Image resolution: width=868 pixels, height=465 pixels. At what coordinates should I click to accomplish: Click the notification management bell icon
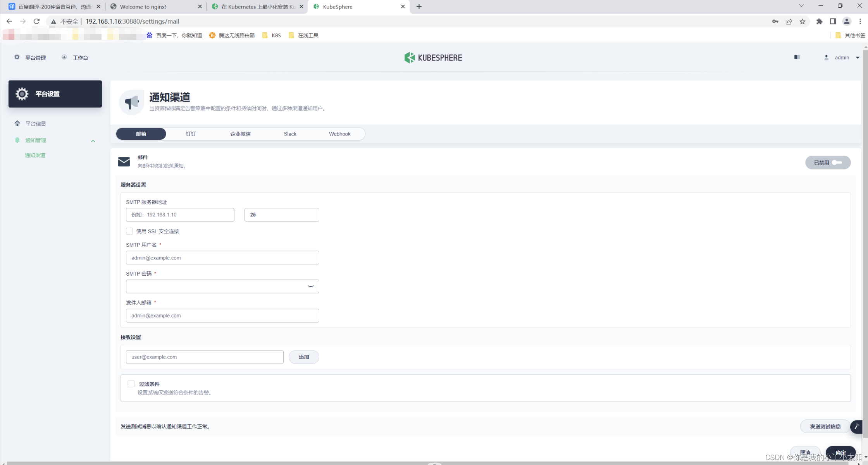click(17, 140)
